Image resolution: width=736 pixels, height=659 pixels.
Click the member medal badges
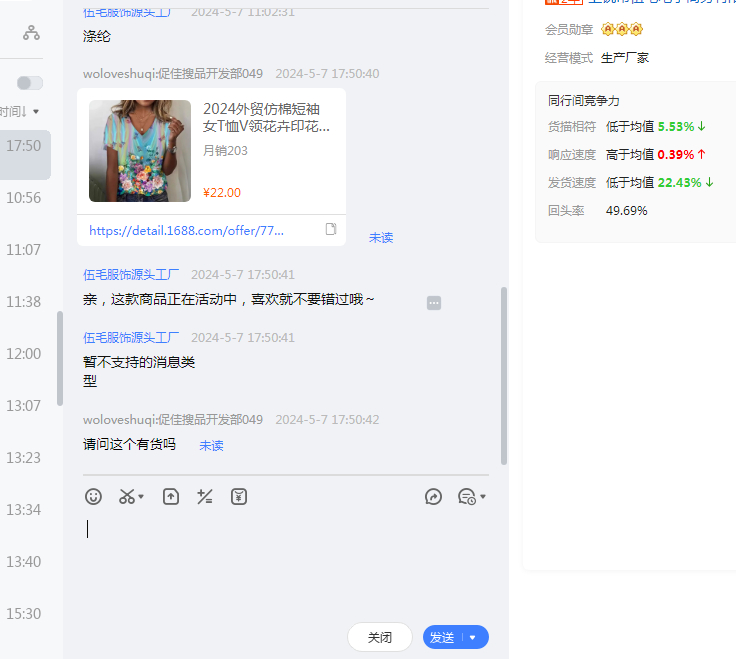[x=621, y=30]
